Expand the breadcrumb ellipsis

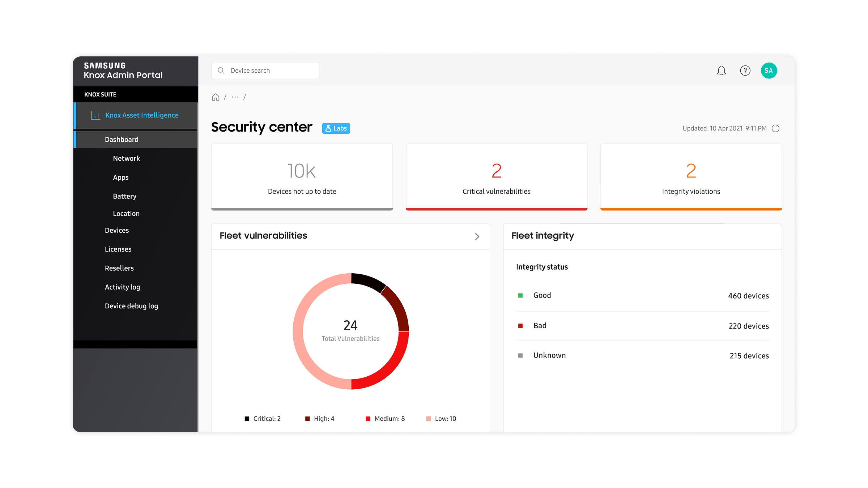pos(235,97)
